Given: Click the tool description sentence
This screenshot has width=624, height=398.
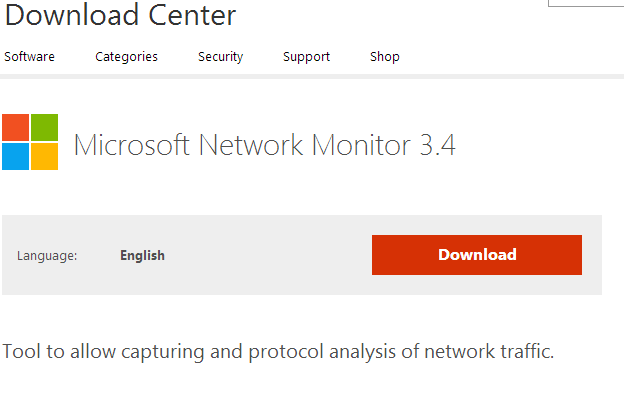Looking at the screenshot, I should [278, 351].
